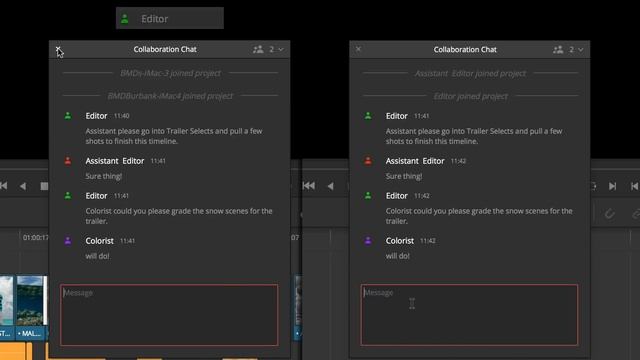Click right viewer play reverse button
The width and height of the screenshot is (640, 360).
330,186
